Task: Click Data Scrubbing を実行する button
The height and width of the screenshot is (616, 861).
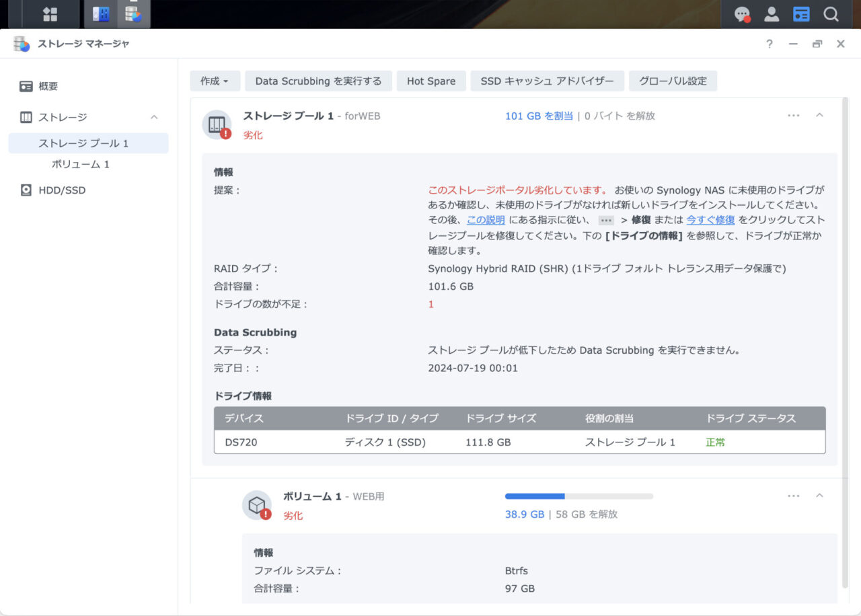Action: pyautogui.click(x=318, y=81)
